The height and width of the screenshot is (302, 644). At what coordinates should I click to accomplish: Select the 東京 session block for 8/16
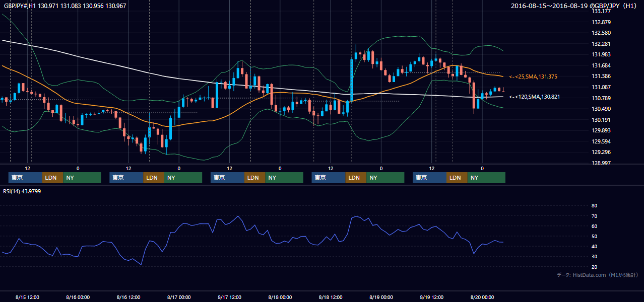point(126,178)
